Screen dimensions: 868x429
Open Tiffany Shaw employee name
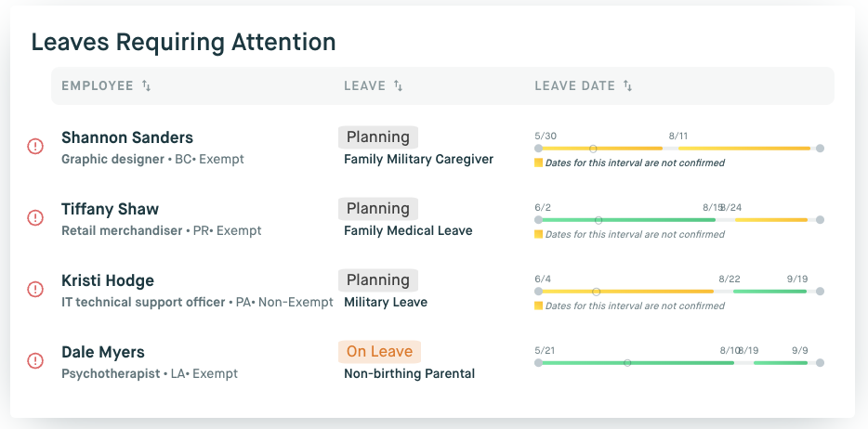pyautogui.click(x=110, y=209)
